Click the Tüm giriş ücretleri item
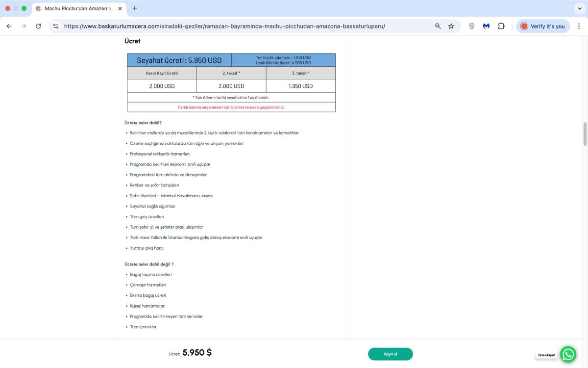Image resolution: width=588 pixels, height=368 pixels. point(147,217)
